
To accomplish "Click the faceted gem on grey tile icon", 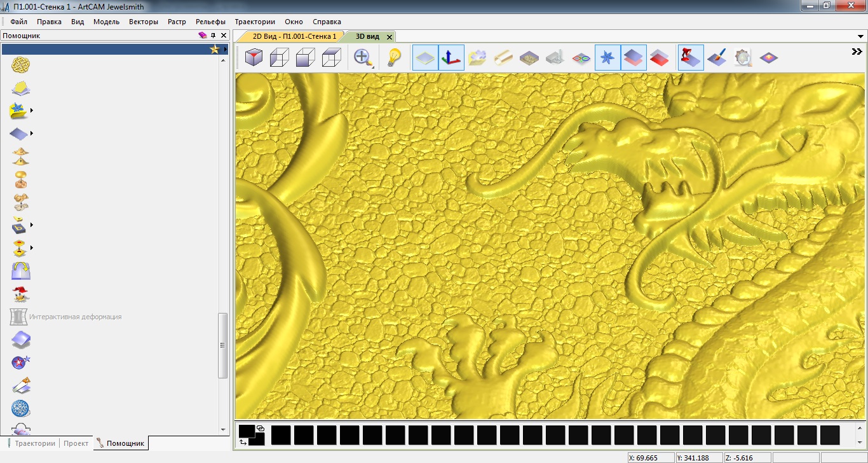I will tap(743, 58).
